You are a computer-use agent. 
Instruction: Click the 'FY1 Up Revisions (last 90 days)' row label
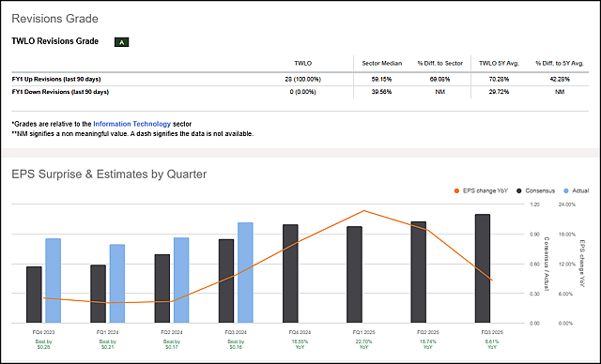56,79
